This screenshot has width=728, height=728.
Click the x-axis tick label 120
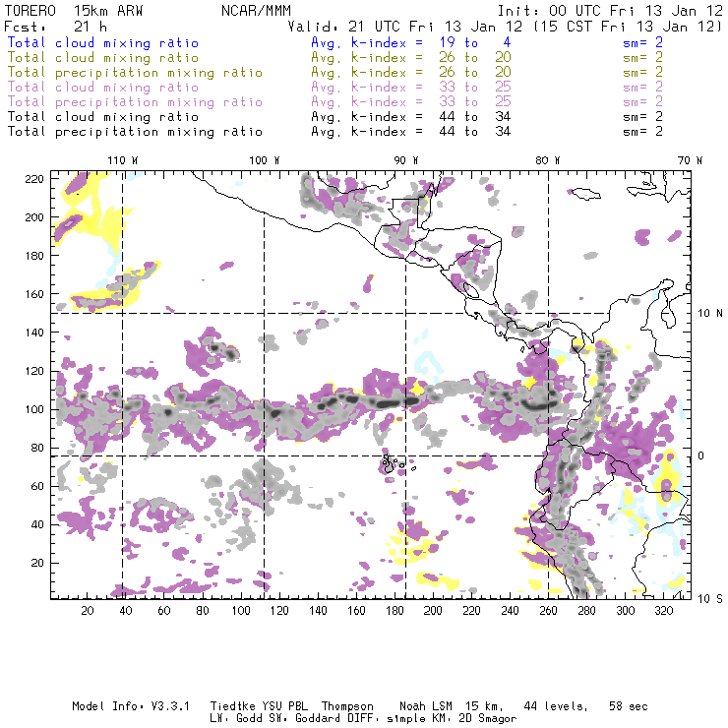coord(279,611)
